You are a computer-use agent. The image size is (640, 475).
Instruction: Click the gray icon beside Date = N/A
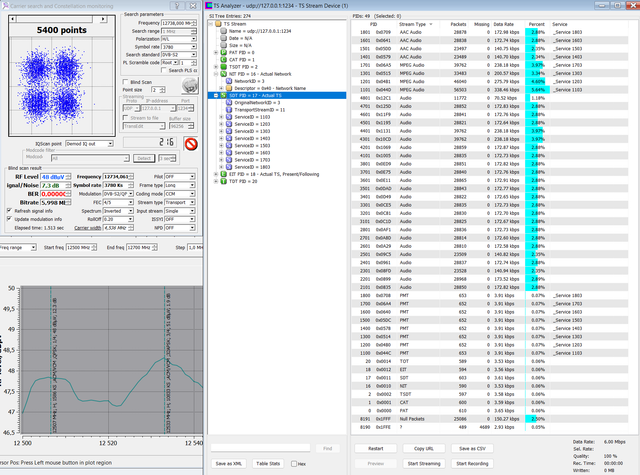[223, 38]
